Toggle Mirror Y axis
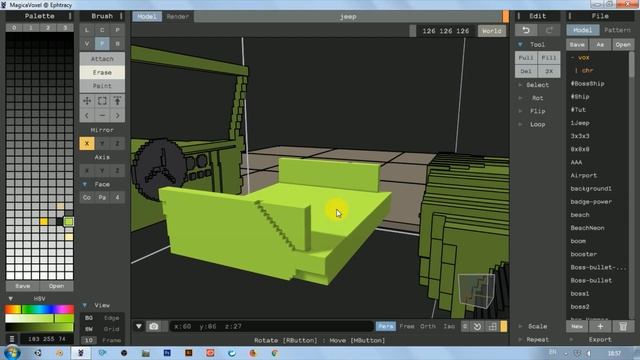Viewport: 640px width, 360px height. (x=102, y=143)
